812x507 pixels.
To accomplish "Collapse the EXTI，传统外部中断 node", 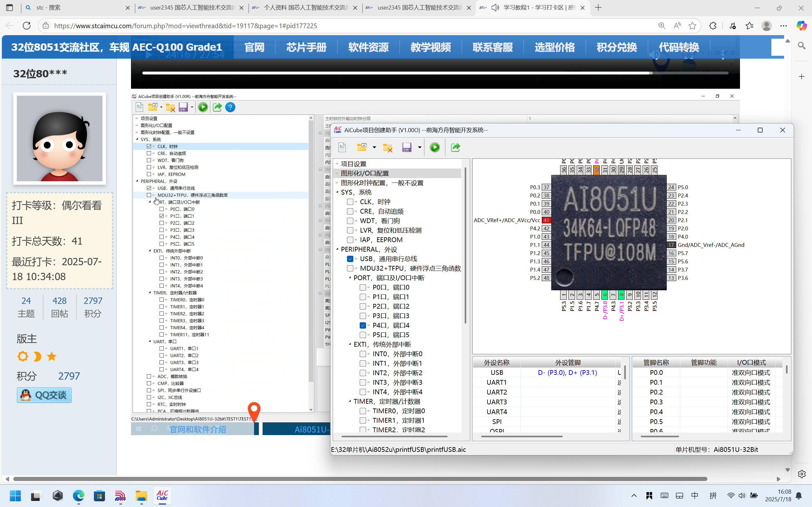I will (350, 345).
